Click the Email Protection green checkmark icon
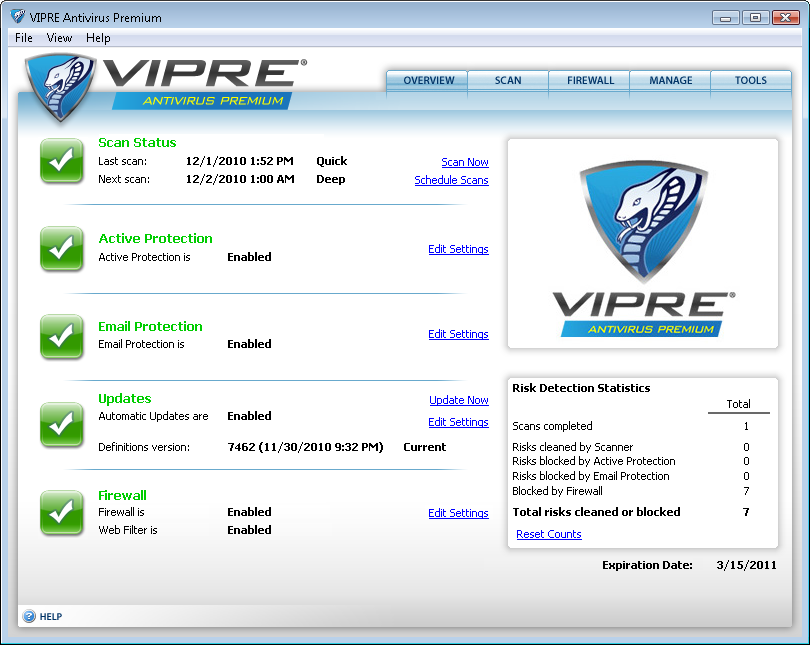This screenshot has width=810, height=645. (x=62, y=336)
